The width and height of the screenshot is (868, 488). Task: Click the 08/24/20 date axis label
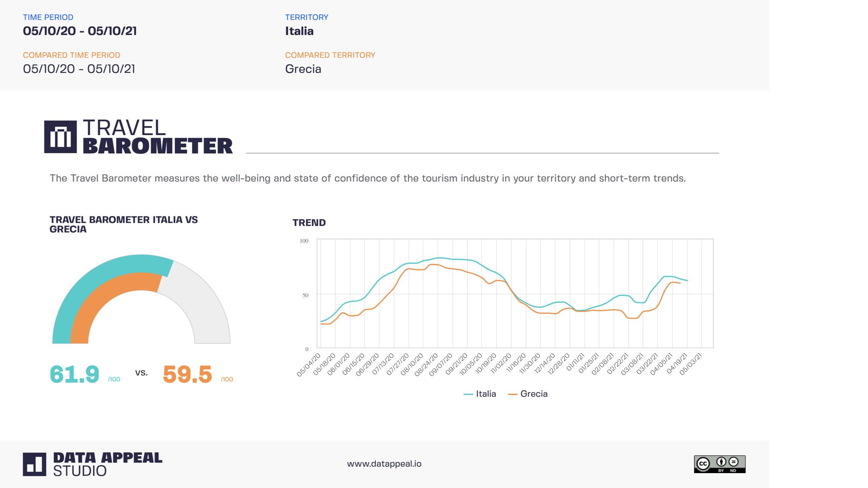tap(427, 364)
